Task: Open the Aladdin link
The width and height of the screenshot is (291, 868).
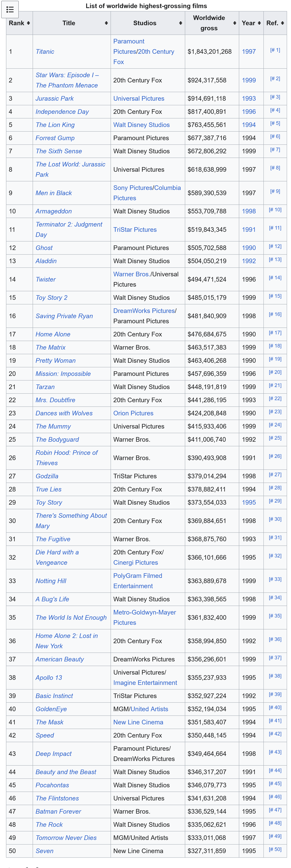Action: [x=46, y=261]
